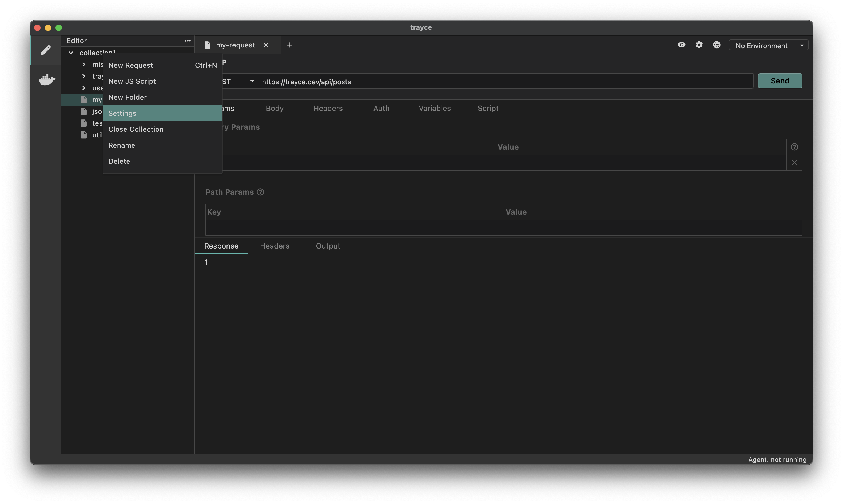Switch to the request Headers tab
Screen dimensions: 843x504
[x=328, y=108]
